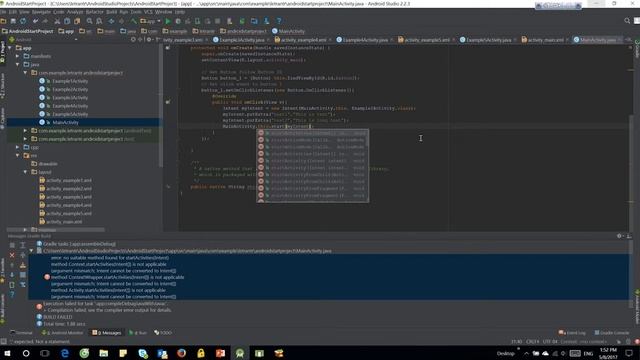Click the Make Project icon
This screenshot has width=640, height=360.
pyautogui.click(x=133, y=21)
